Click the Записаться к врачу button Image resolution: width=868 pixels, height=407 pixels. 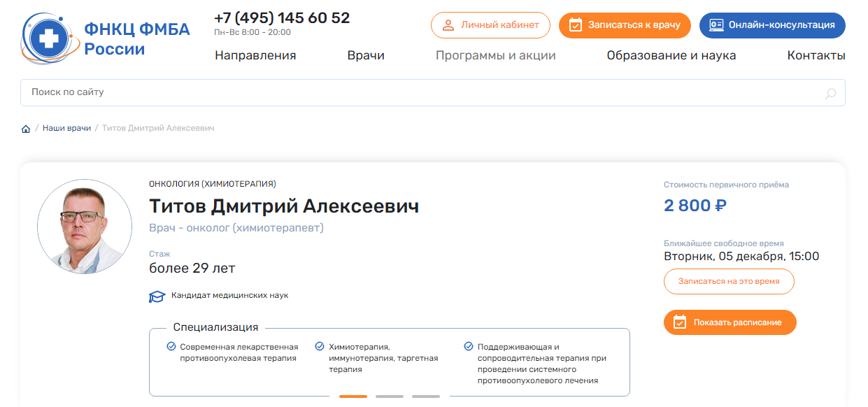(625, 25)
